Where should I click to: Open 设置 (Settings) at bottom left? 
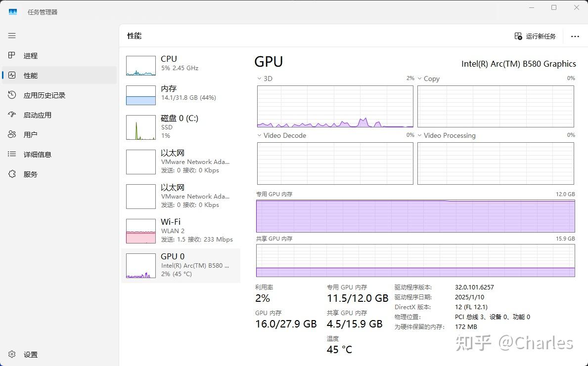point(30,354)
